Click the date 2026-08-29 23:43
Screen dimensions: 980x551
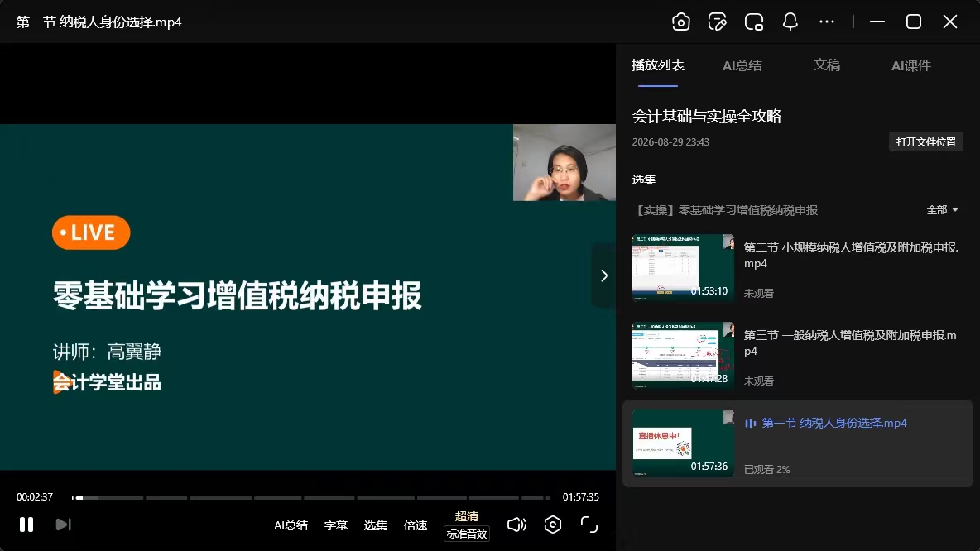670,141
